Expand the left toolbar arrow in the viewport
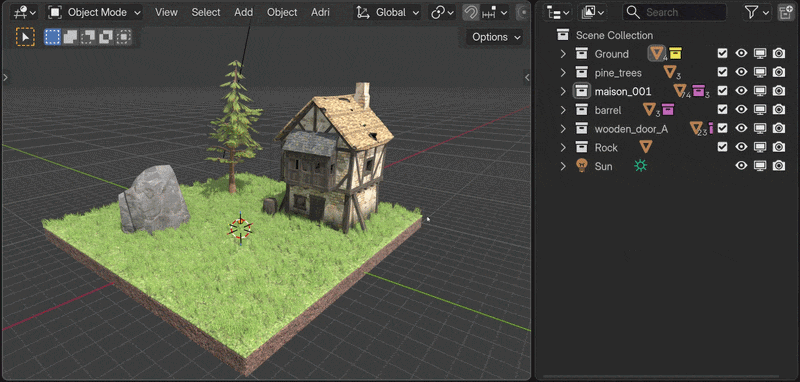Image resolution: width=800 pixels, height=382 pixels. click(x=5, y=77)
